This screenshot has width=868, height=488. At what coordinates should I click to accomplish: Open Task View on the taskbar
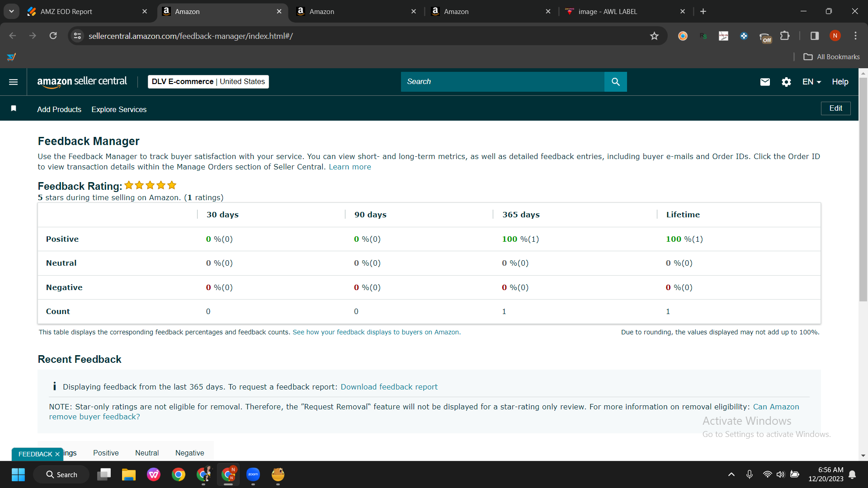[x=104, y=474]
